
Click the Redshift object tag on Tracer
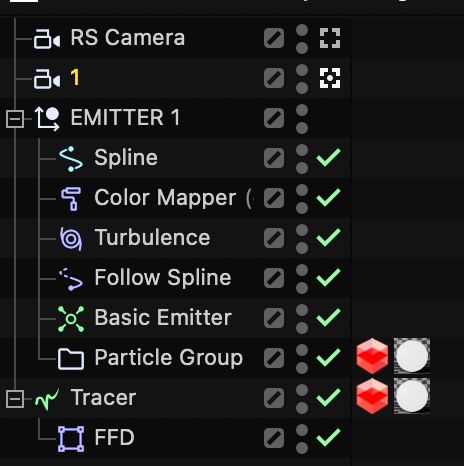(372, 396)
